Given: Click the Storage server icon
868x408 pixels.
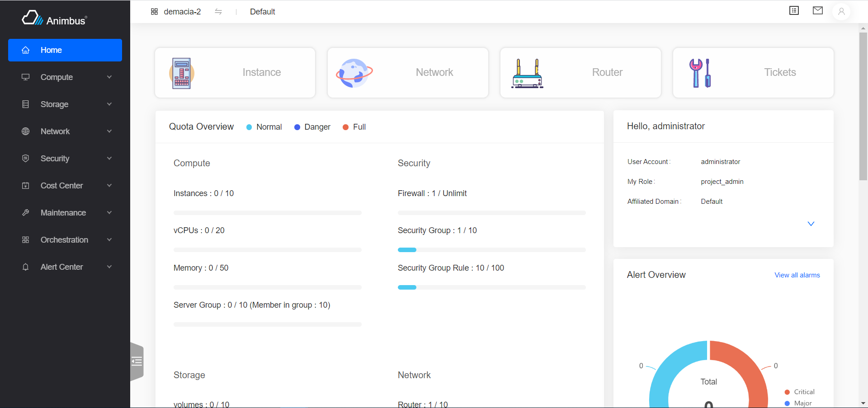Looking at the screenshot, I should tap(26, 104).
